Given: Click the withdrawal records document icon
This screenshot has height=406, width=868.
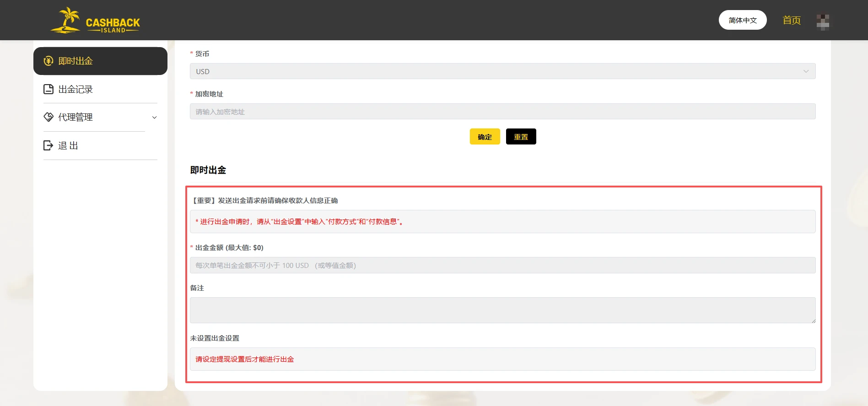Looking at the screenshot, I should click(49, 89).
